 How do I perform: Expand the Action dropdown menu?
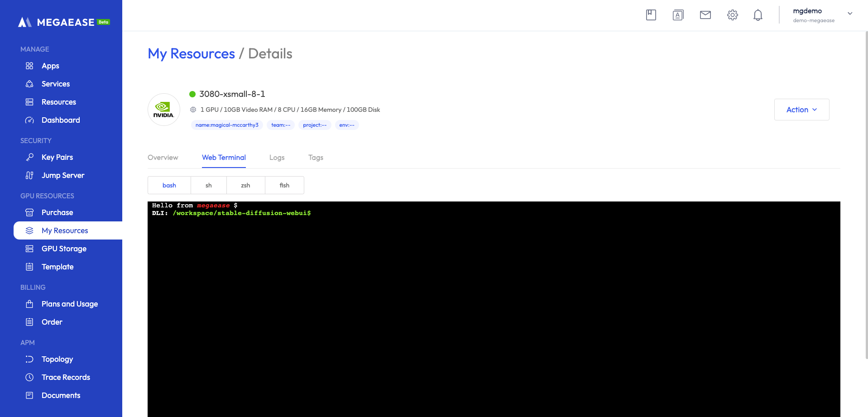click(801, 110)
